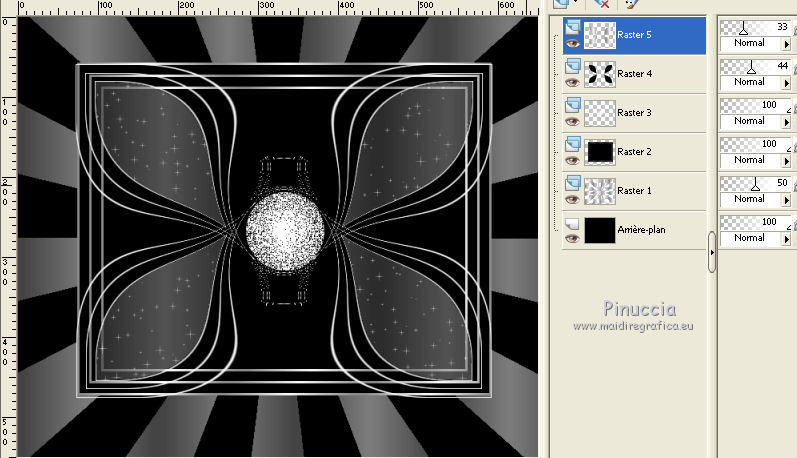This screenshot has height=458, width=797.
Task: Click the new raster layer icon at palette top
Action: click(561, 4)
